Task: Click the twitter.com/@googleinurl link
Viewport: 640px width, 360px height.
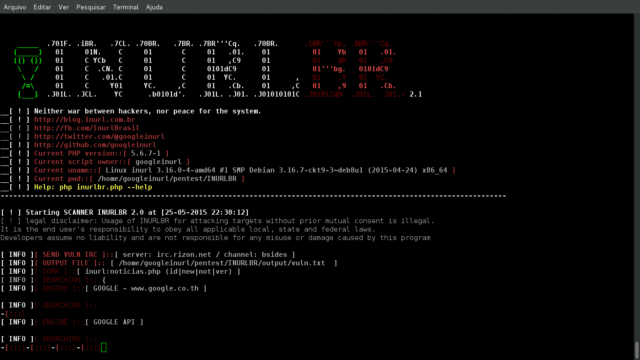Action: (x=99, y=136)
